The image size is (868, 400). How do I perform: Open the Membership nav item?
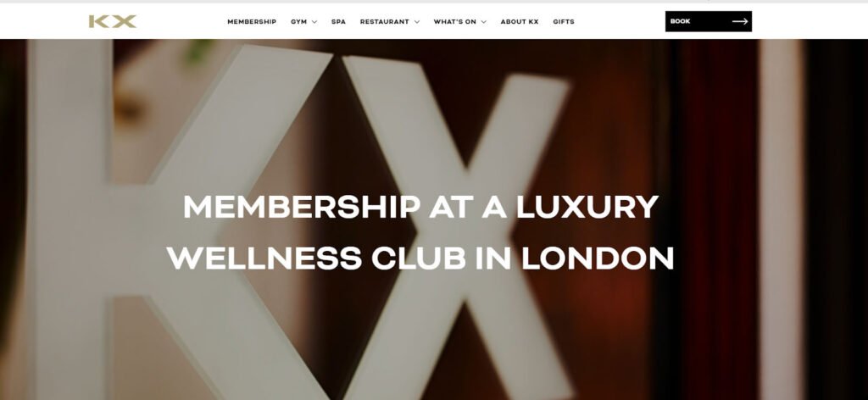pyautogui.click(x=252, y=21)
